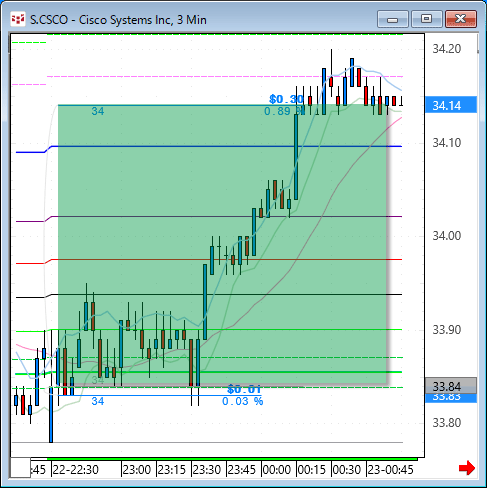Click the 23:15 time axis label

[x=172, y=470]
